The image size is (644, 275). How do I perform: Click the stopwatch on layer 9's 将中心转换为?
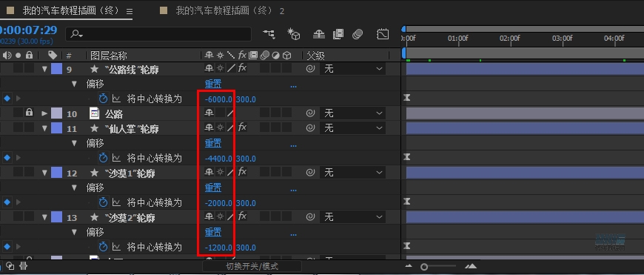(104, 99)
